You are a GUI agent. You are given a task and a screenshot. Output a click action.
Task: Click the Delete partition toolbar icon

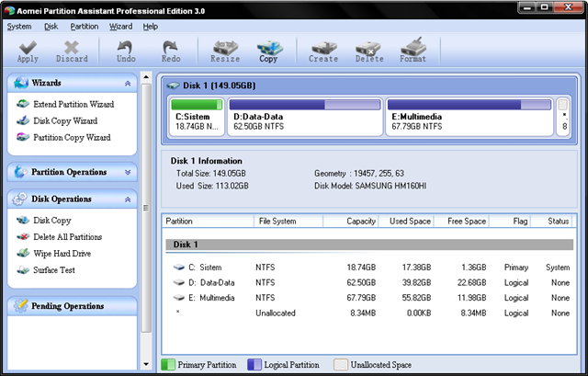point(369,51)
